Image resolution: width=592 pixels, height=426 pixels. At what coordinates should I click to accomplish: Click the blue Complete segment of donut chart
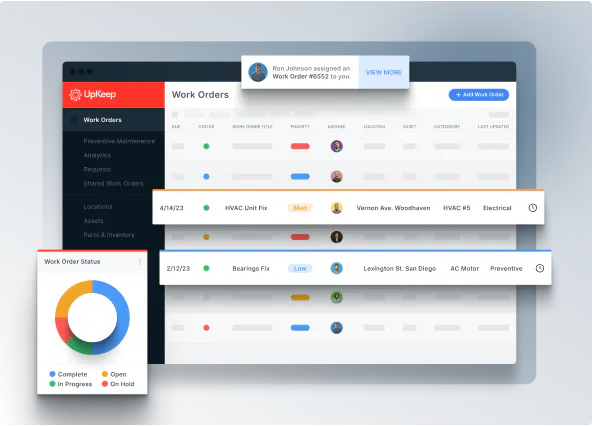coord(122,317)
